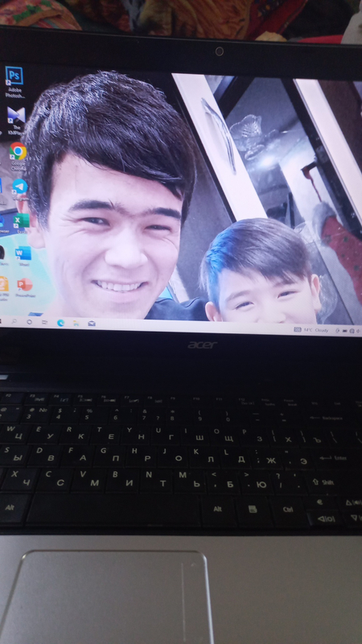The width and height of the screenshot is (362, 644).
Task: Open Task View from the taskbar
Action: pyautogui.click(x=44, y=323)
